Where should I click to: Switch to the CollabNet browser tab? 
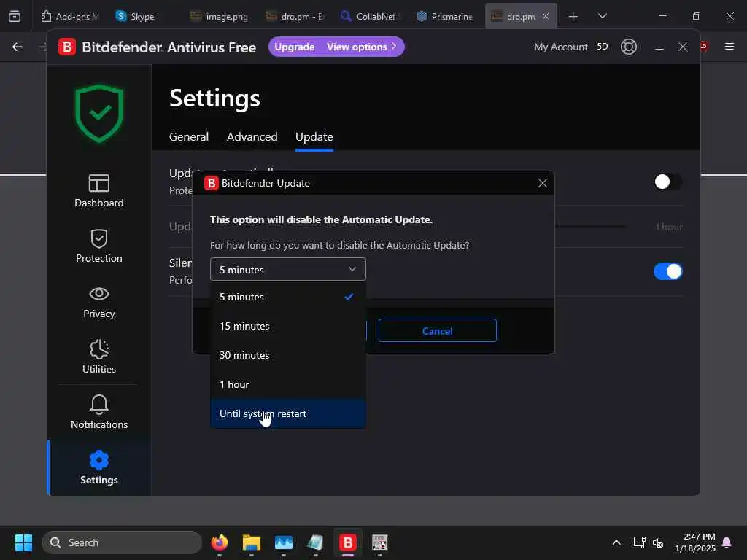coord(370,17)
